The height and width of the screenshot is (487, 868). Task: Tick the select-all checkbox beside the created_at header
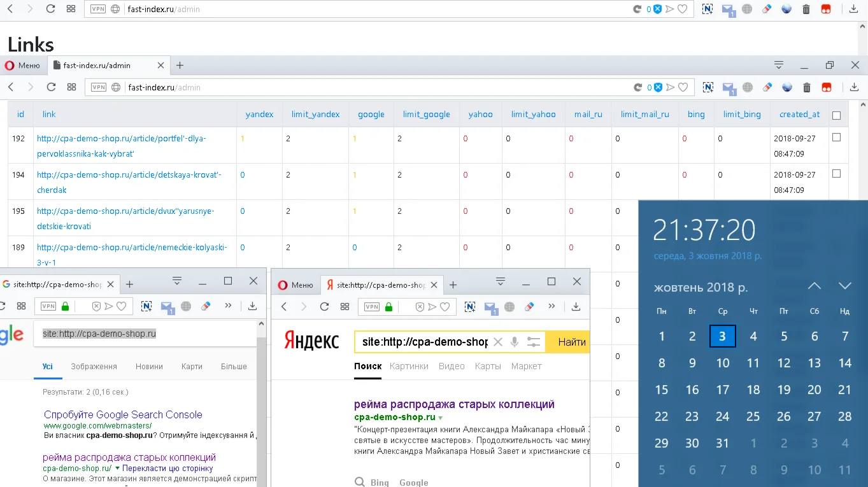click(836, 115)
